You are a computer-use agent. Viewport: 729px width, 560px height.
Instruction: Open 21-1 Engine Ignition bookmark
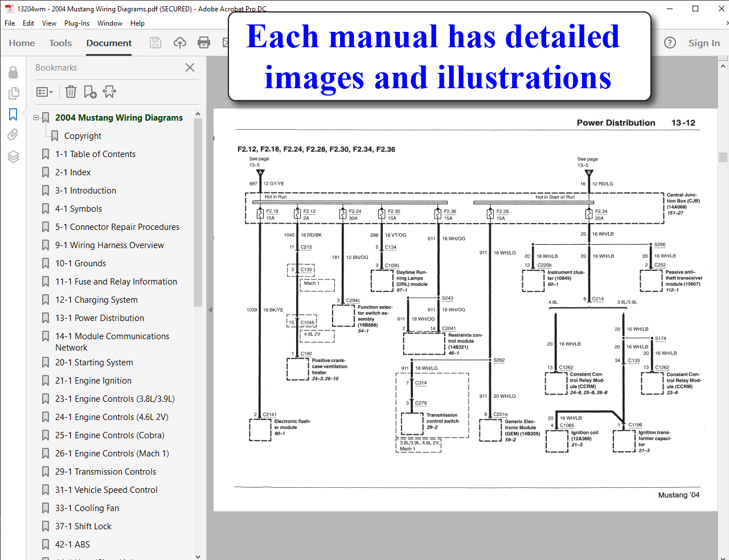point(93,381)
